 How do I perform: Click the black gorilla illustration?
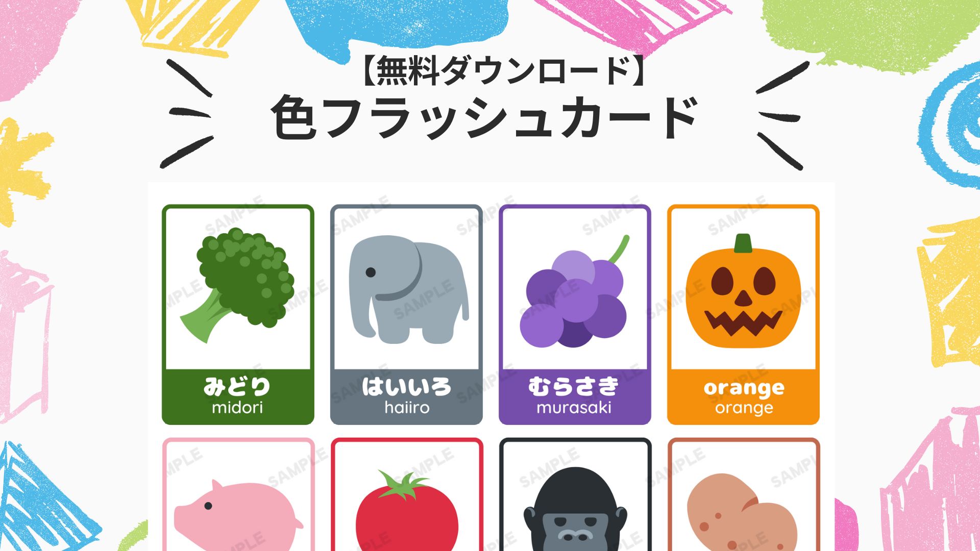(575, 509)
